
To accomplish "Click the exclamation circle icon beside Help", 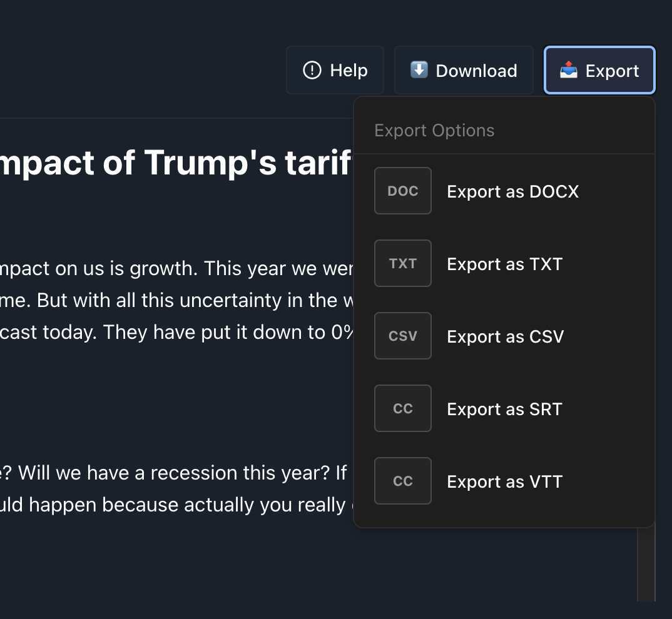I will point(312,71).
